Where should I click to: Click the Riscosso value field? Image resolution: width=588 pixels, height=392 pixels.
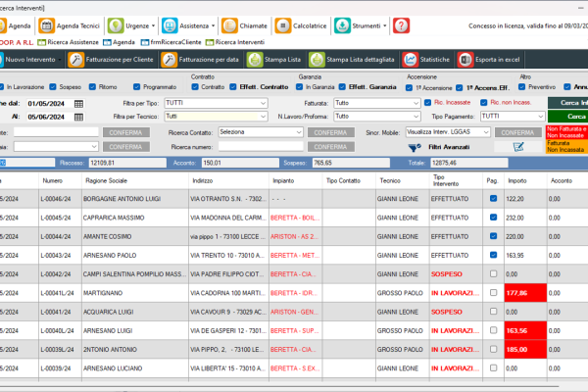(127, 163)
